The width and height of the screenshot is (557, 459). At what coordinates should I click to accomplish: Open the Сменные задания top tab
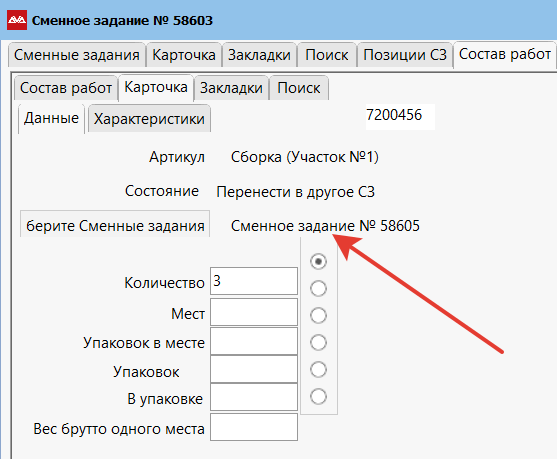[76, 55]
